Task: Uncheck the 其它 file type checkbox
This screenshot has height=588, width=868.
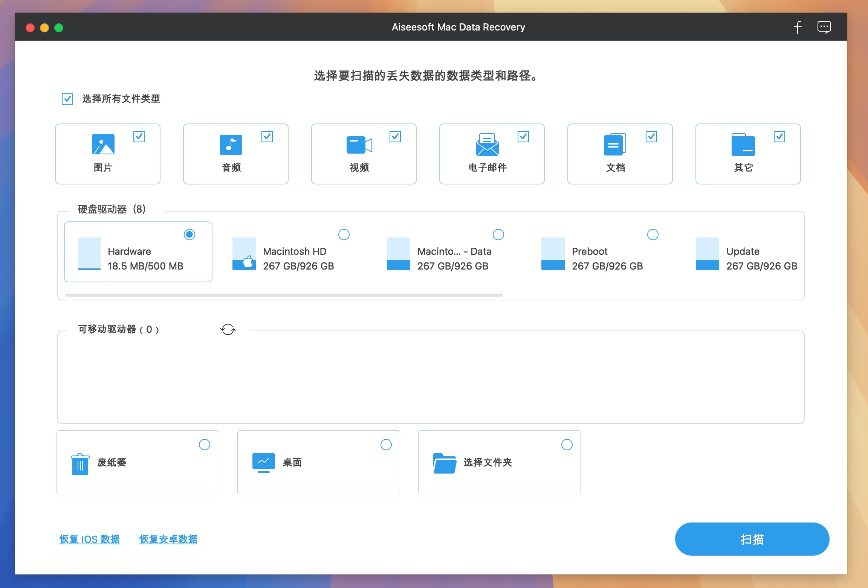Action: coord(779,137)
